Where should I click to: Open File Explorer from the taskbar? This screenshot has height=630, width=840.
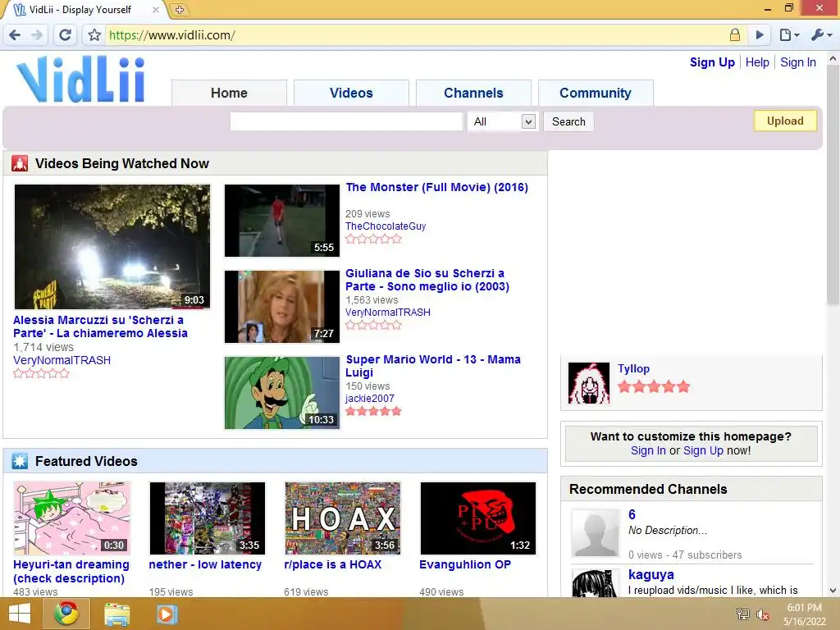(116, 614)
